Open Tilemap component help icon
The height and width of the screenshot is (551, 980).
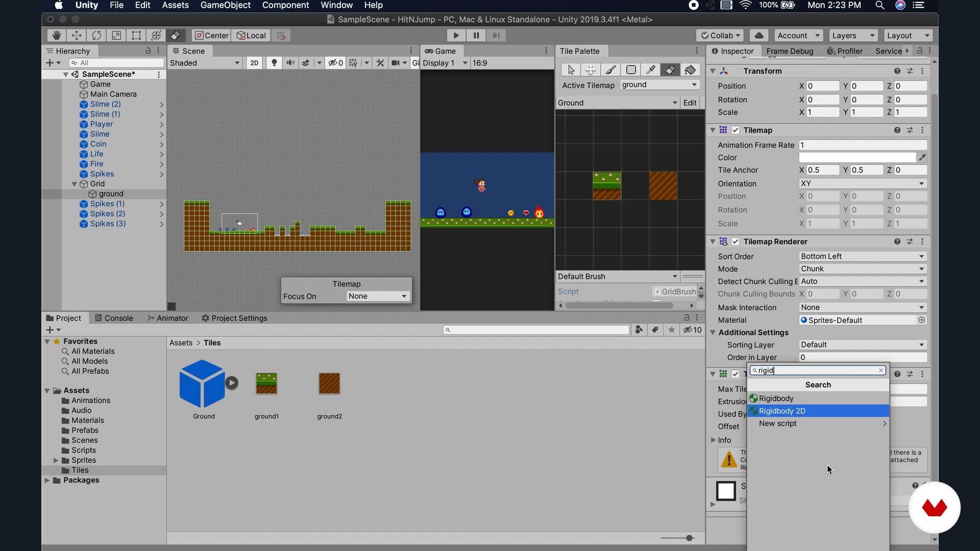tap(897, 130)
